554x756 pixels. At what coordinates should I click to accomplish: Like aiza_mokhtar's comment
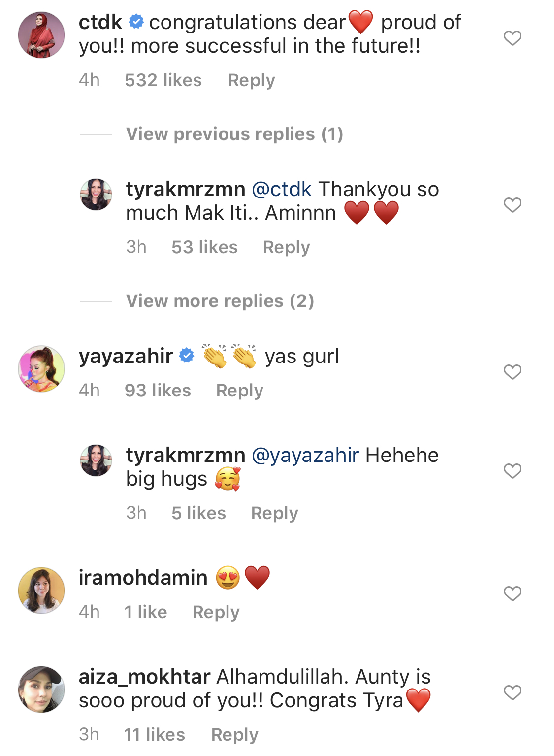point(512,692)
